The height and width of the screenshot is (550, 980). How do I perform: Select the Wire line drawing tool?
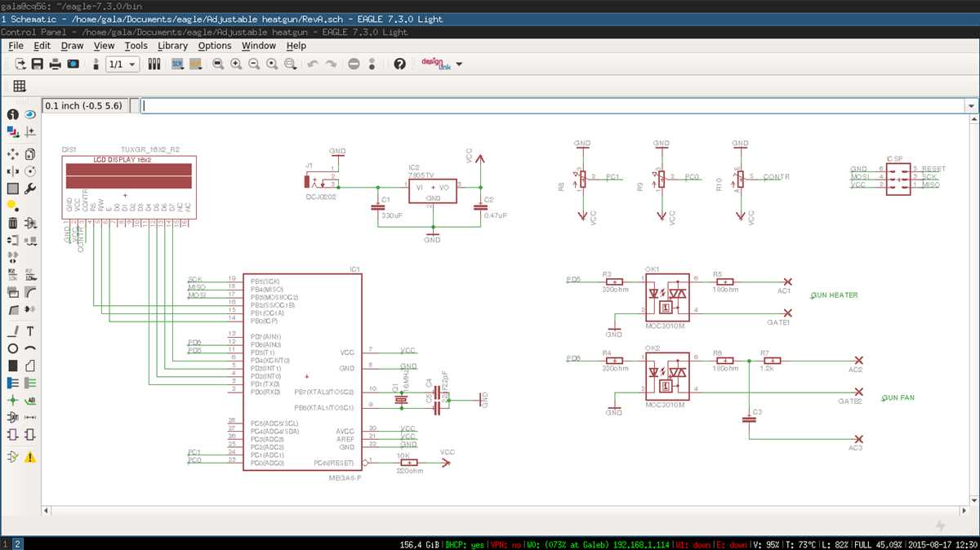13,330
